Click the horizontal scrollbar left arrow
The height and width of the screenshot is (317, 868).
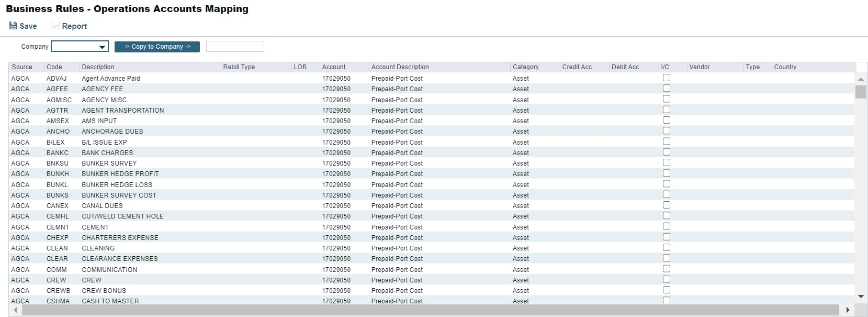coord(15,310)
